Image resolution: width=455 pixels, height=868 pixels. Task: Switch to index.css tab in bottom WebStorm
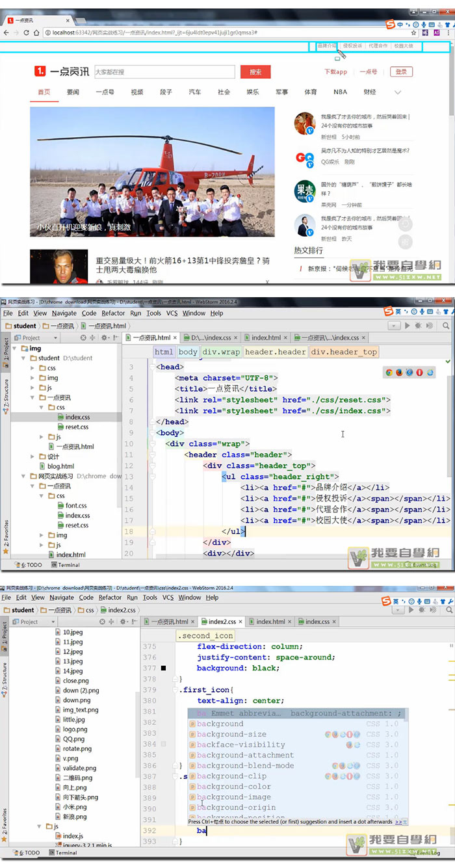click(317, 622)
